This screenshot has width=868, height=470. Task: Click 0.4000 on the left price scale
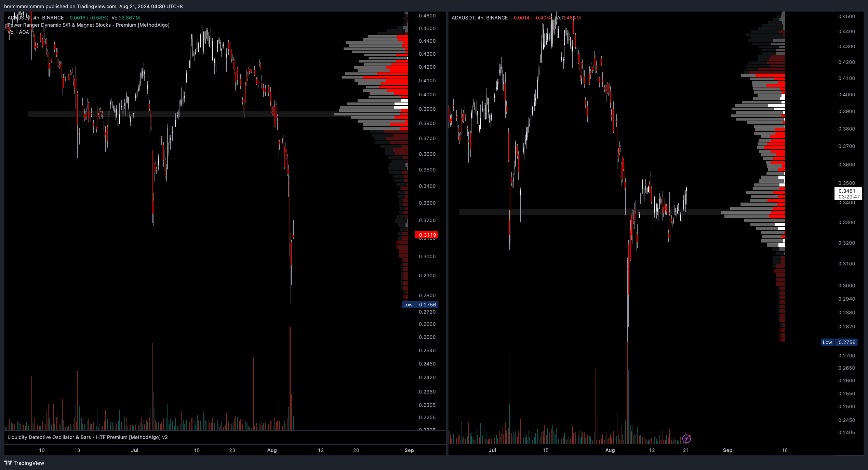click(427, 95)
